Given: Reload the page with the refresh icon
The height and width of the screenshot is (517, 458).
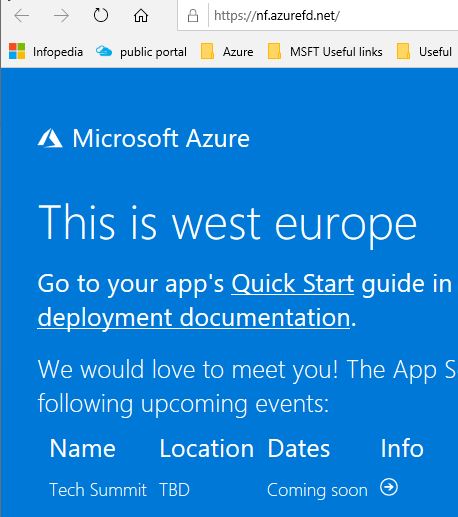Looking at the screenshot, I should 101,15.
